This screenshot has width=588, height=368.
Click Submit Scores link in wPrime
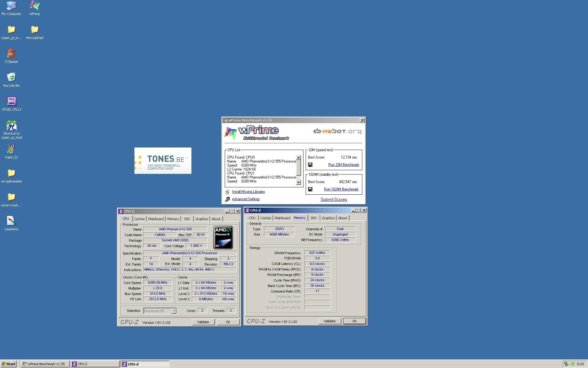(334, 199)
